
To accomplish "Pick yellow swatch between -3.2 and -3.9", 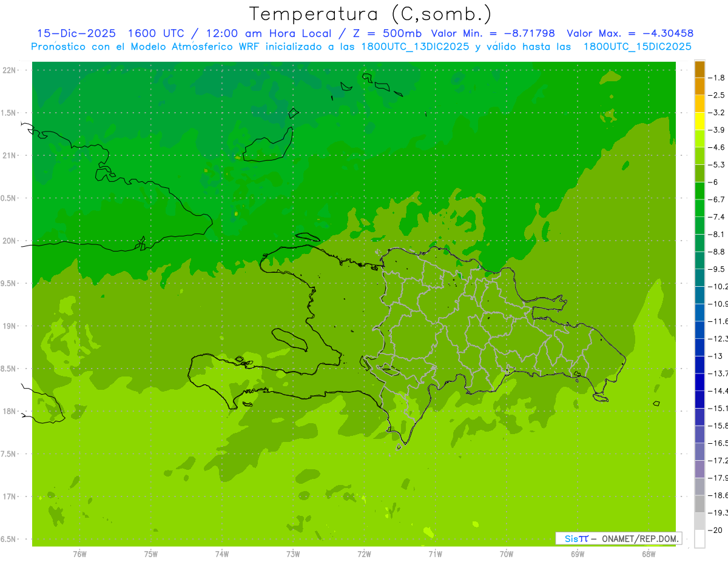I will [699, 121].
